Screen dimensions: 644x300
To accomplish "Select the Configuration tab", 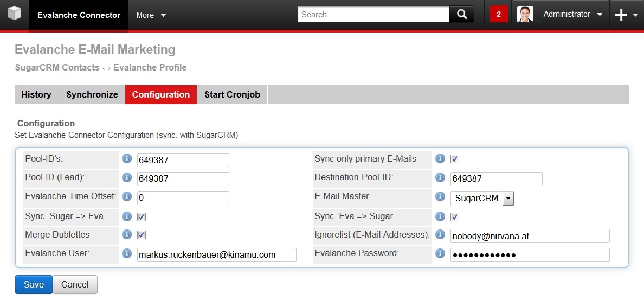I will click(x=161, y=94).
